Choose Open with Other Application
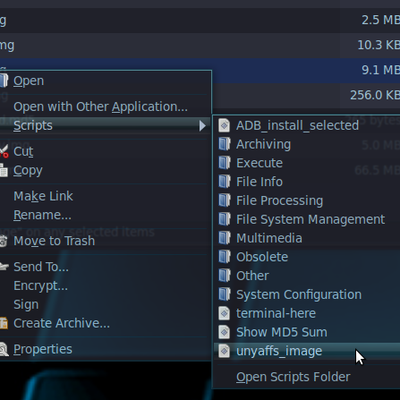 point(100,107)
